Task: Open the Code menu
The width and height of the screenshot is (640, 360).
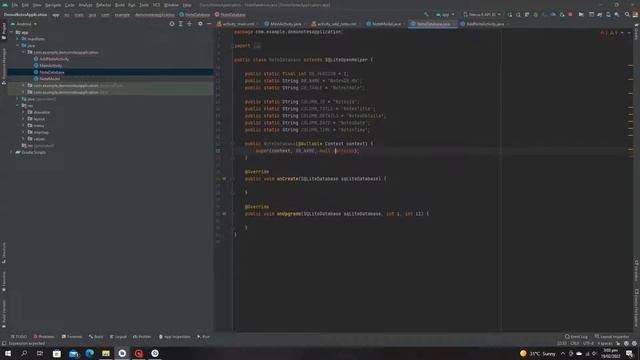Action: click(x=70, y=5)
